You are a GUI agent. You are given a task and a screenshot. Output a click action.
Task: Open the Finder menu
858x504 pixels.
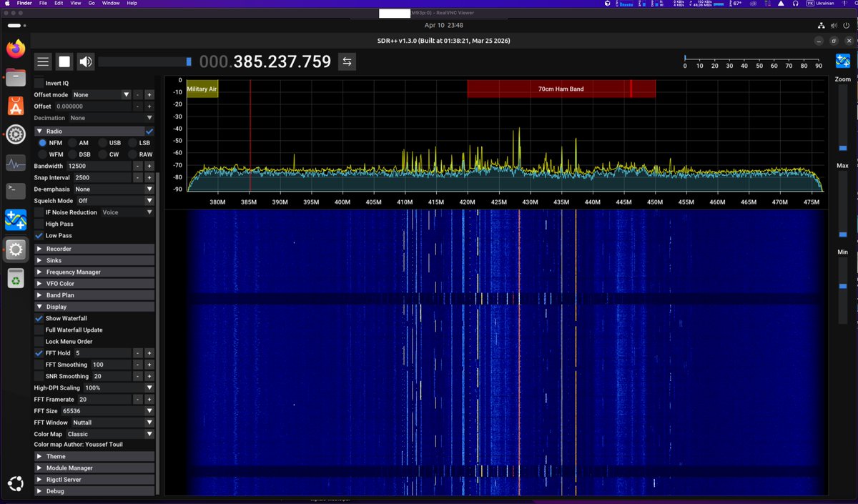click(25, 4)
